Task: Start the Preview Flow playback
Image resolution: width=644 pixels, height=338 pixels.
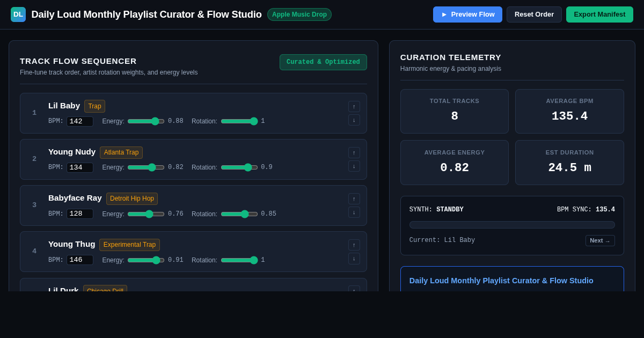Action: click(x=467, y=14)
